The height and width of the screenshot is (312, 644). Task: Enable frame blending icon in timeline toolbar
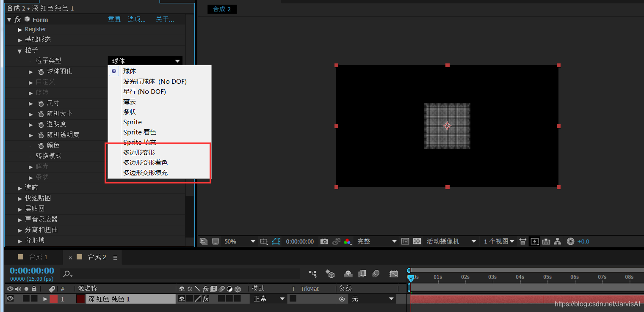click(x=362, y=274)
